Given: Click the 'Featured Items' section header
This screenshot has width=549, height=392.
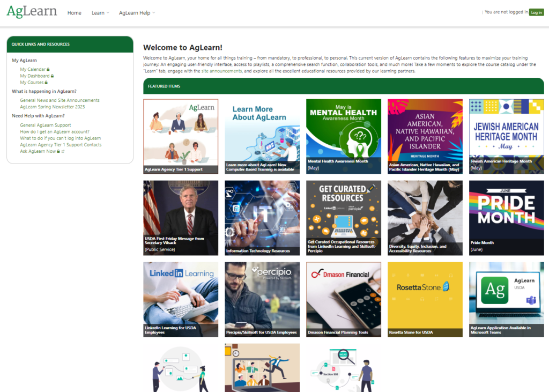Looking at the screenshot, I should coord(344,86).
